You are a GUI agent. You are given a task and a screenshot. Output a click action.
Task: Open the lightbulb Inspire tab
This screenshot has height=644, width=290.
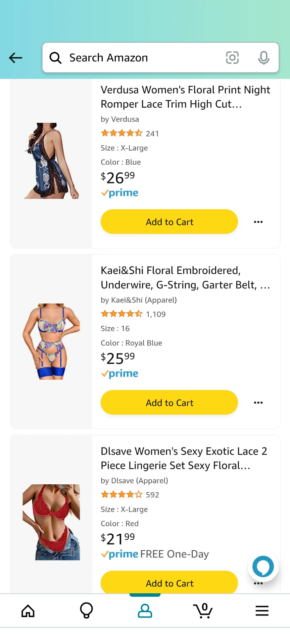tap(86, 611)
